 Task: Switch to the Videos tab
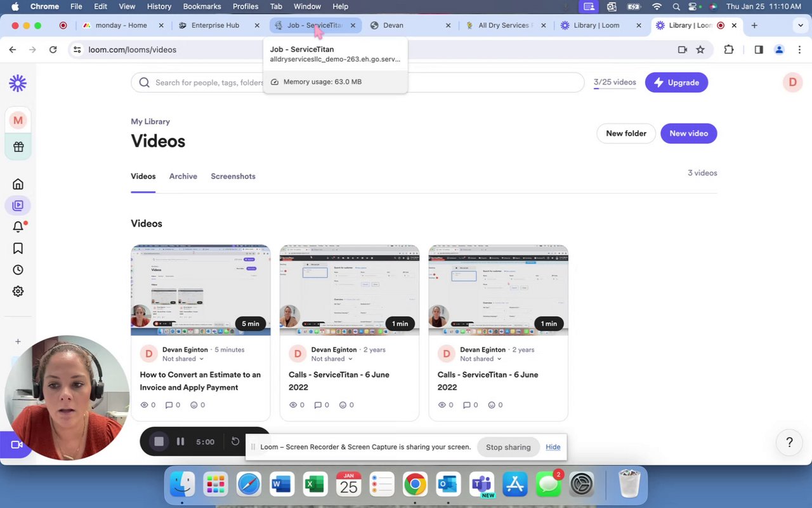click(143, 176)
